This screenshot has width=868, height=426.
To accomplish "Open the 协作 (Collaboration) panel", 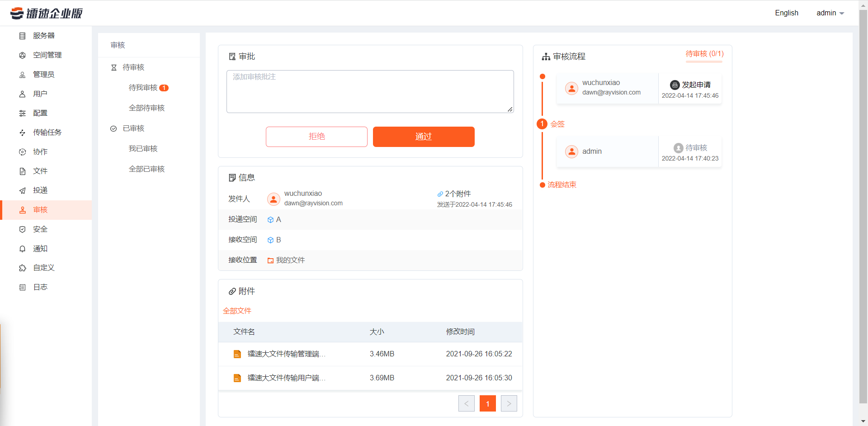I will click(22, 151).
